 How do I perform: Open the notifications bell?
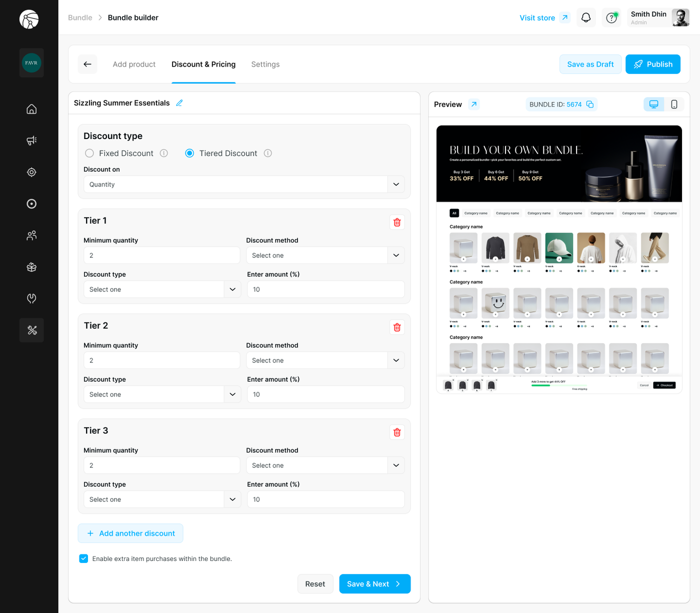pos(586,17)
